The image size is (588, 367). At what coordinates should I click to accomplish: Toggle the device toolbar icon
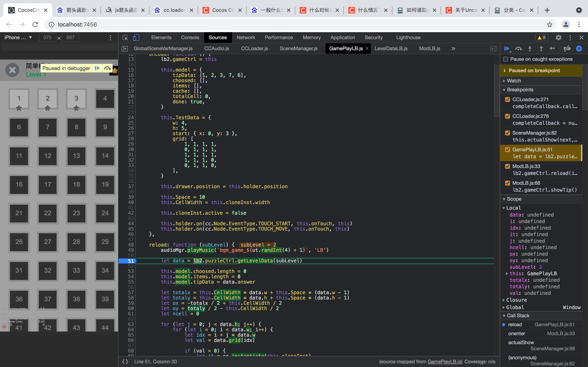coord(136,37)
